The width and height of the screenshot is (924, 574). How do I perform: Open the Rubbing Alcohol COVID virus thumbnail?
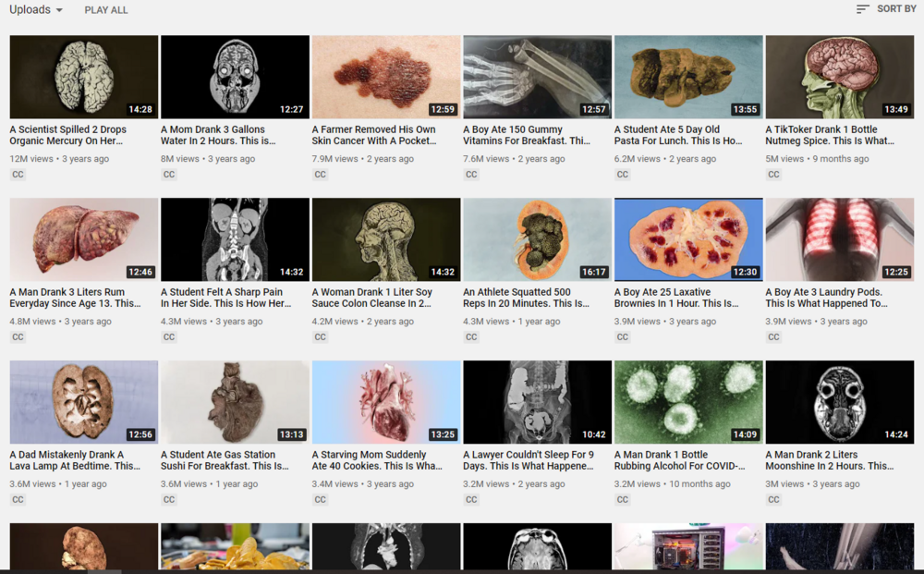(688, 402)
